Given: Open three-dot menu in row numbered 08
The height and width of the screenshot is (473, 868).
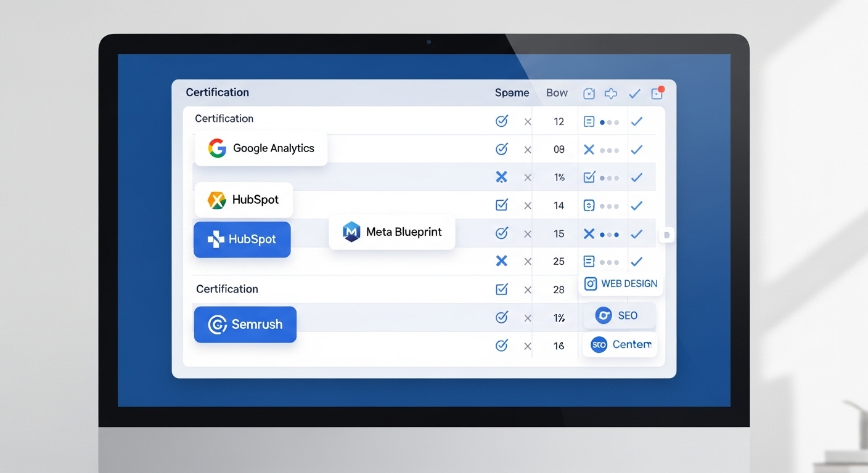Looking at the screenshot, I should tap(610, 150).
